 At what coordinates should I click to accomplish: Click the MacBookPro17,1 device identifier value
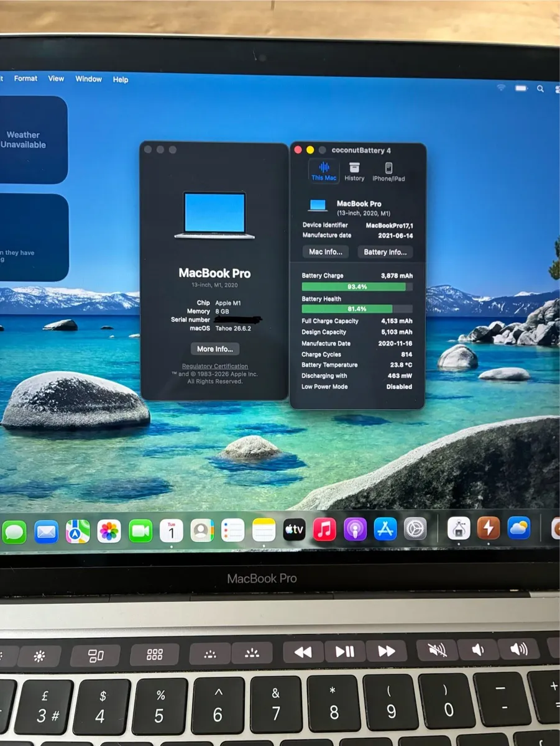click(389, 225)
